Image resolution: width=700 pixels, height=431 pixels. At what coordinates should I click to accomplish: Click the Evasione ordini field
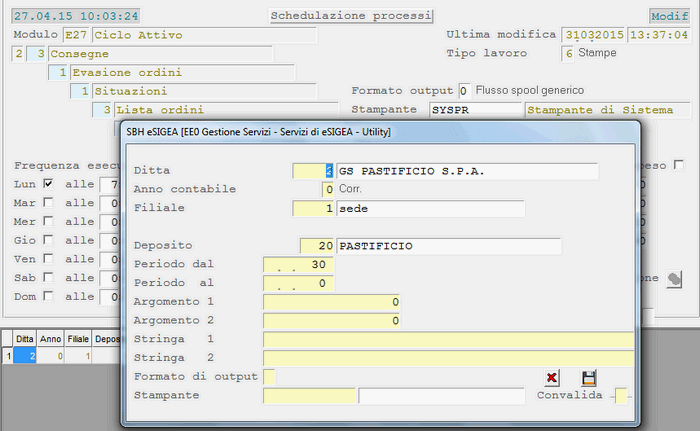(183, 72)
